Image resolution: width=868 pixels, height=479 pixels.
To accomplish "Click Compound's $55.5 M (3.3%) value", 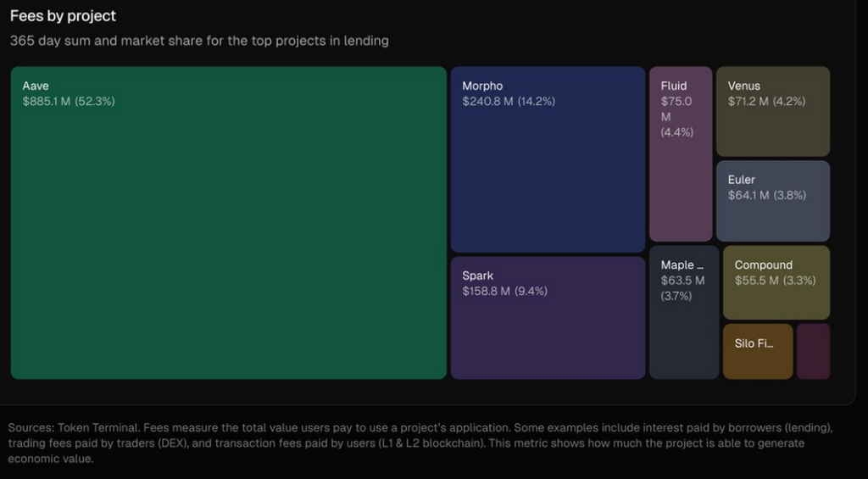I will click(775, 281).
